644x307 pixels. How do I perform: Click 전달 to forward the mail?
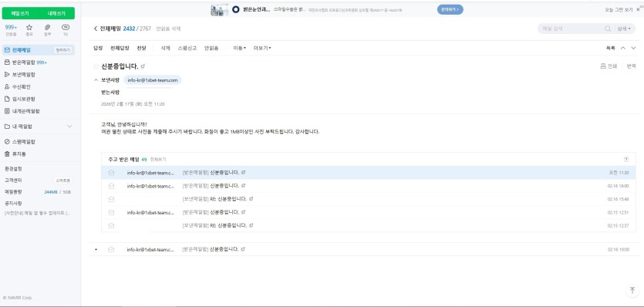pos(141,48)
